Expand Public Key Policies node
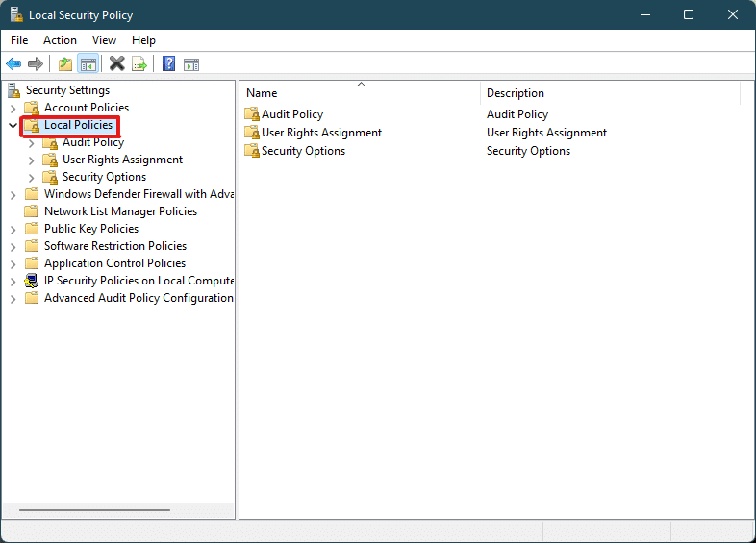 click(x=13, y=230)
